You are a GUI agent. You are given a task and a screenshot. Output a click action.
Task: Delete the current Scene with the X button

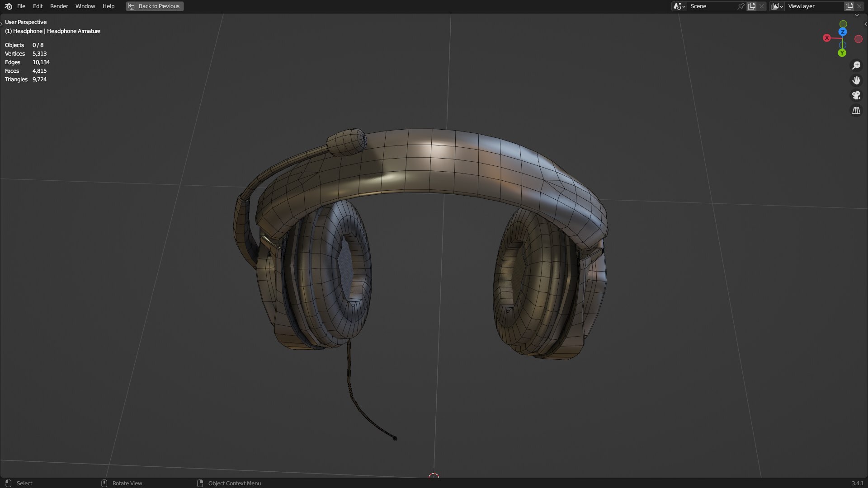click(x=762, y=6)
